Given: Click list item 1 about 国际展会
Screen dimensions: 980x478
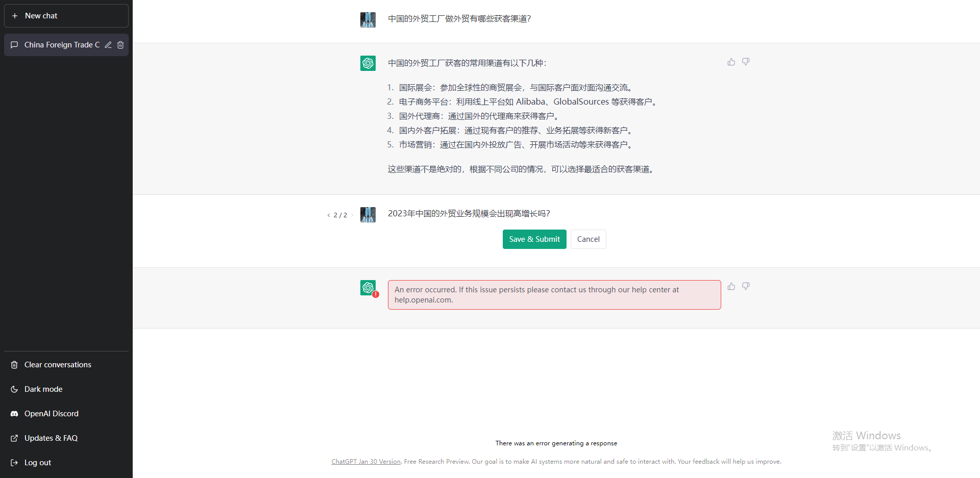Looking at the screenshot, I should point(516,88).
